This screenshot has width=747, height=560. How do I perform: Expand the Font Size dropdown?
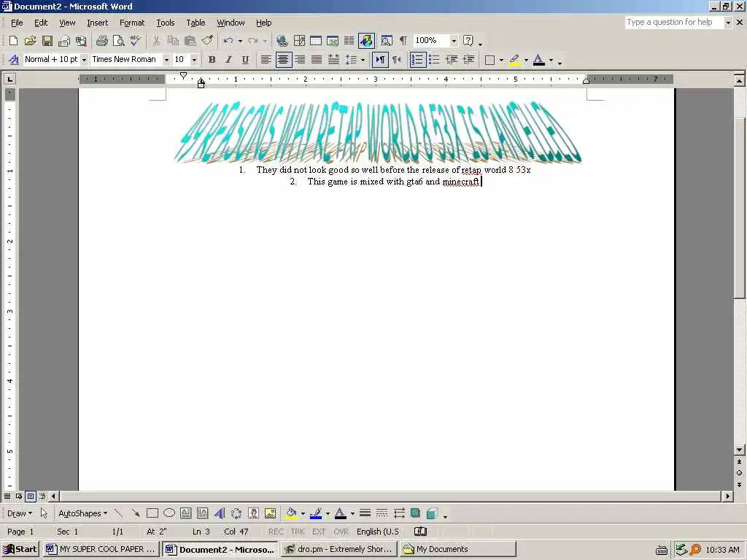[x=194, y=60]
